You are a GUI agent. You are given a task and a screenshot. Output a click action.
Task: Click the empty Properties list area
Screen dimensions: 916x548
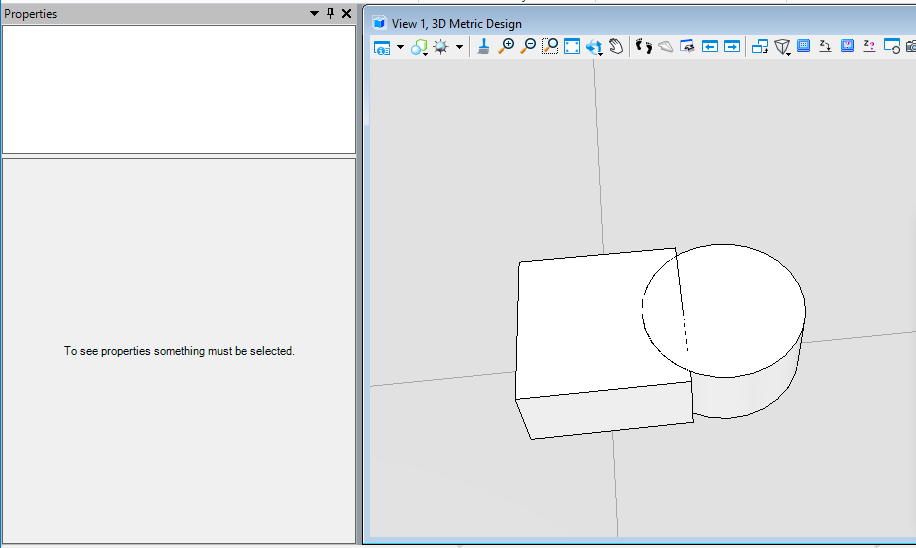click(x=179, y=89)
